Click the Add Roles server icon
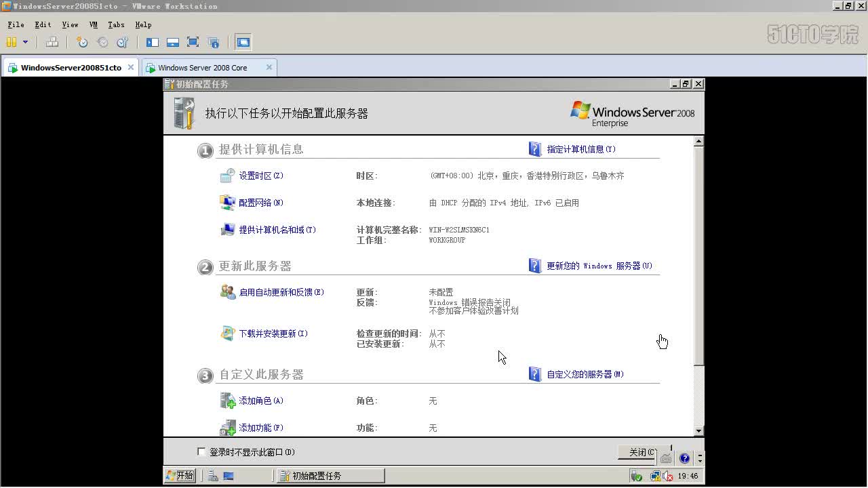The width and height of the screenshot is (868, 488). (x=227, y=400)
